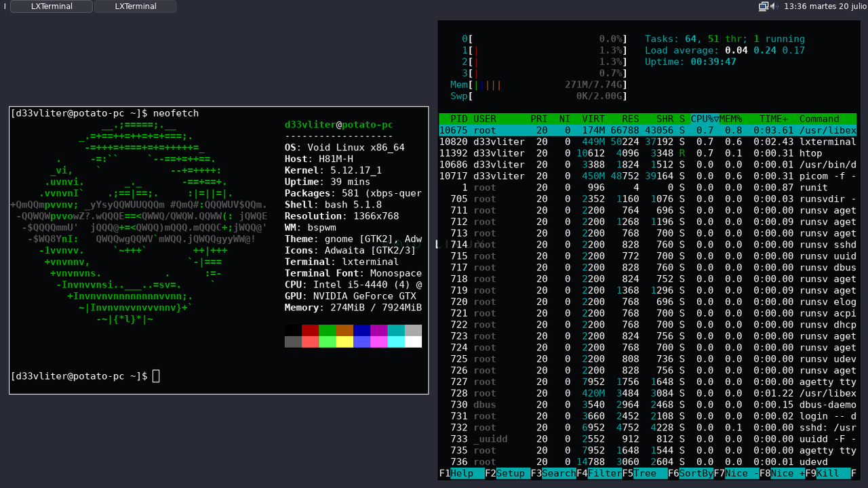Screen dimensions: 868x488
Task: Click the bright cyan color block in neofetch
Action: click(x=396, y=342)
